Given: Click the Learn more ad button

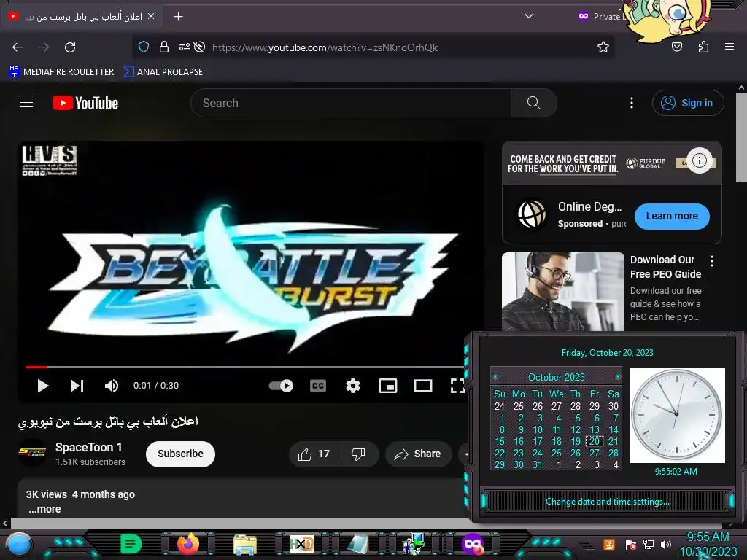Looking at the screenshot, I should point(672,216).
